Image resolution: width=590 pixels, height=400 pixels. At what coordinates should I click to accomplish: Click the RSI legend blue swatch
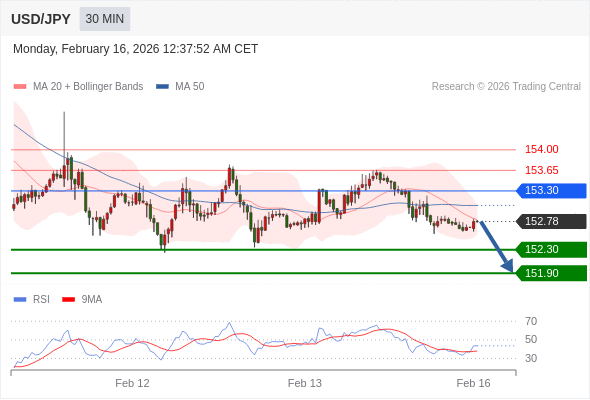point(20,300)
